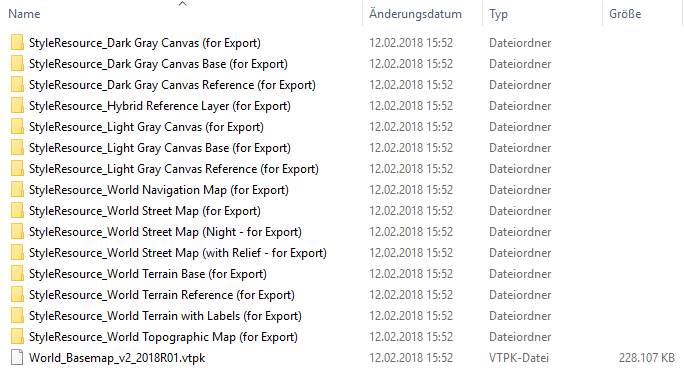684x376 pixels.
Task: Click folder icon of World Terrain Reference
Action: tap(17, 295)
